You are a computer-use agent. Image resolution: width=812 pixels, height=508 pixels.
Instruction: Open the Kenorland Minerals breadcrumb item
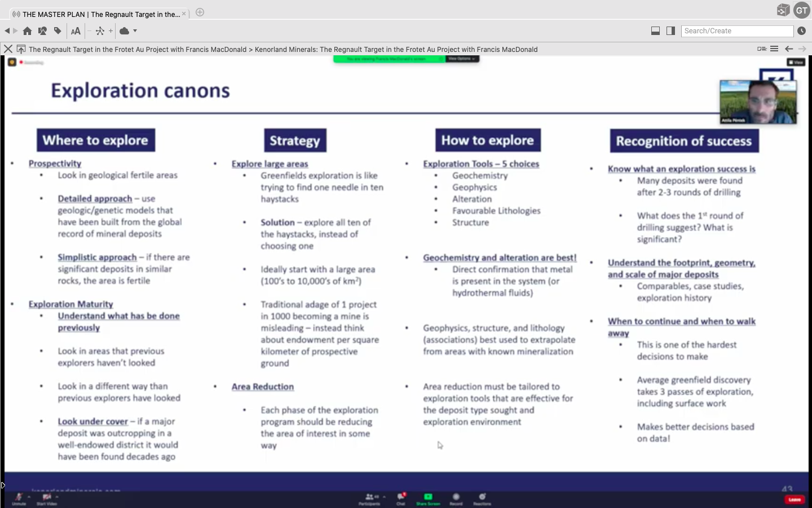click(x=396, y=49)
